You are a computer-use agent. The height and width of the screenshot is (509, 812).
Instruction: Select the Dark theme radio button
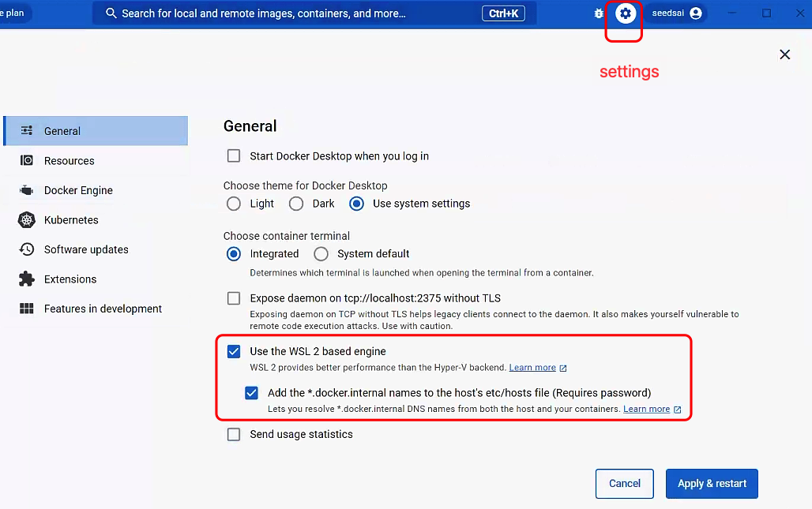pos(296,204)
